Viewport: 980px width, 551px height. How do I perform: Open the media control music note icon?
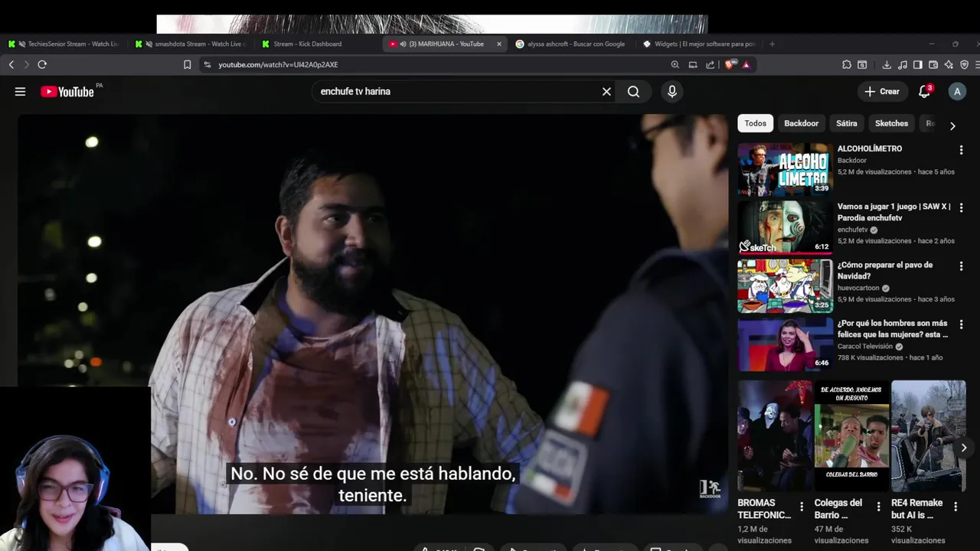(903, 65)
